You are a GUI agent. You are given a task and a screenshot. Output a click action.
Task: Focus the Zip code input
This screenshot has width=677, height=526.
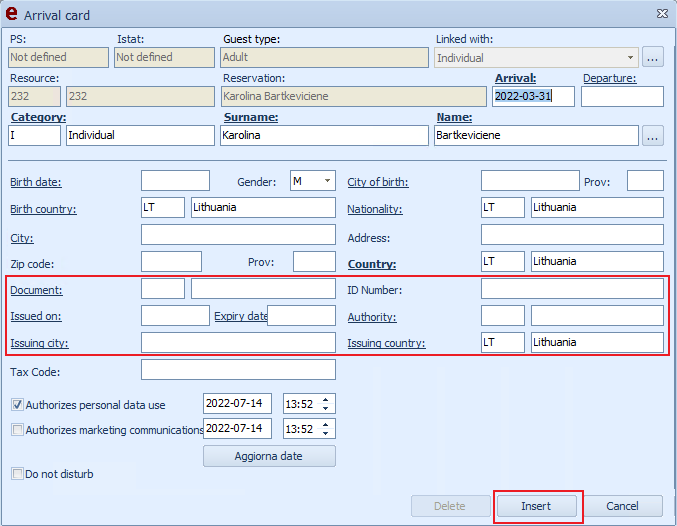click(x=171, y=262)
